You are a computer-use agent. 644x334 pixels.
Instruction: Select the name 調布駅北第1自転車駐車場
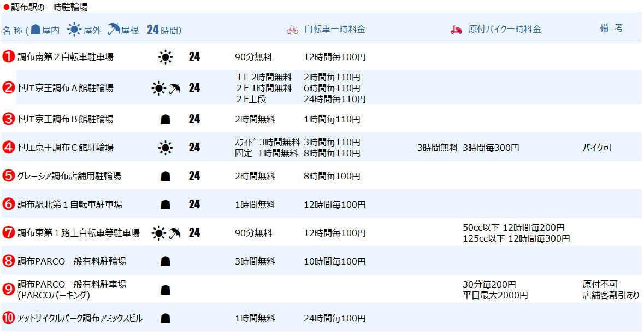[x=70, y=204]
